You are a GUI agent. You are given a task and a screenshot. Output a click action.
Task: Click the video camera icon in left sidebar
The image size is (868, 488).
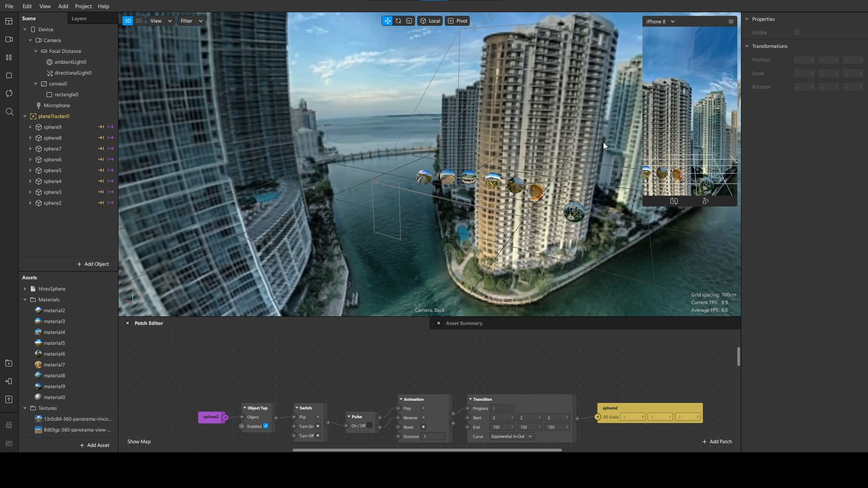(x=9, y=39)
